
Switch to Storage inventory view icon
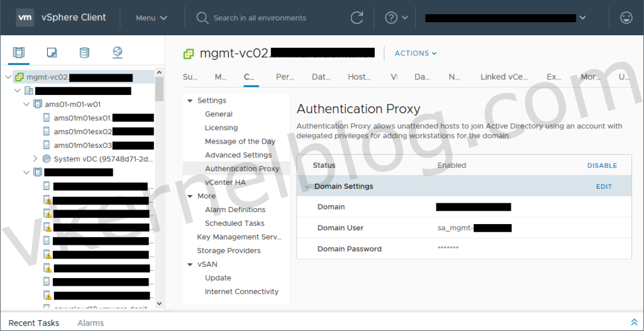click(x=84, y=53)
